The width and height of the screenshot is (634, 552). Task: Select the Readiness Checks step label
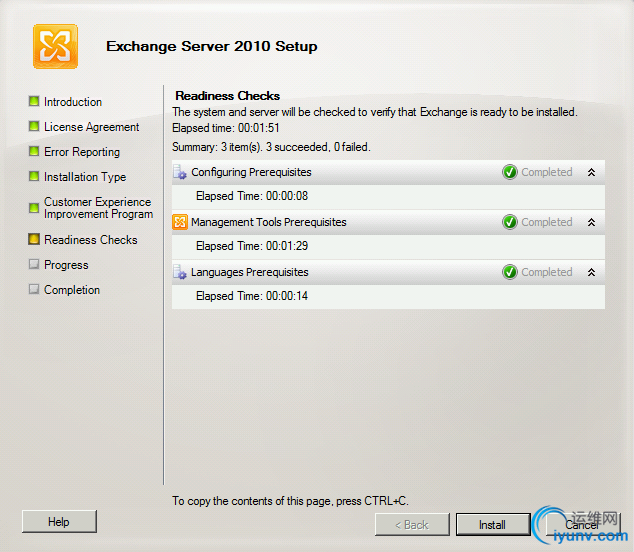[x=91, y=240]
